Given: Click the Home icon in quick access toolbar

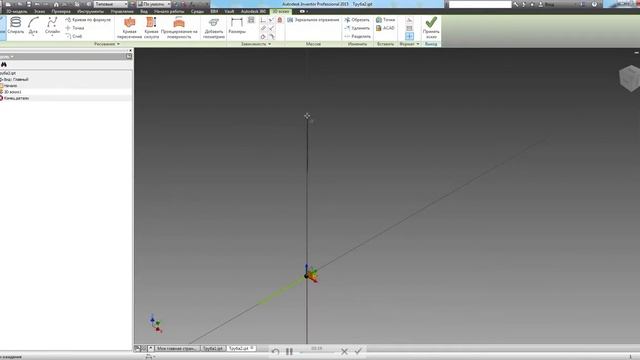Looking at the screenshot, I should tap(56, 4).
